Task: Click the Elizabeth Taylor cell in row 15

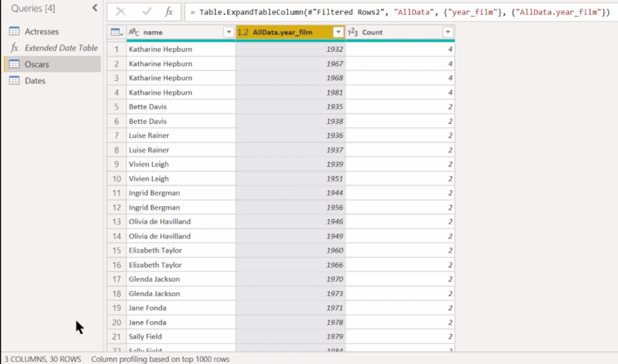Action: pos(181,250)
